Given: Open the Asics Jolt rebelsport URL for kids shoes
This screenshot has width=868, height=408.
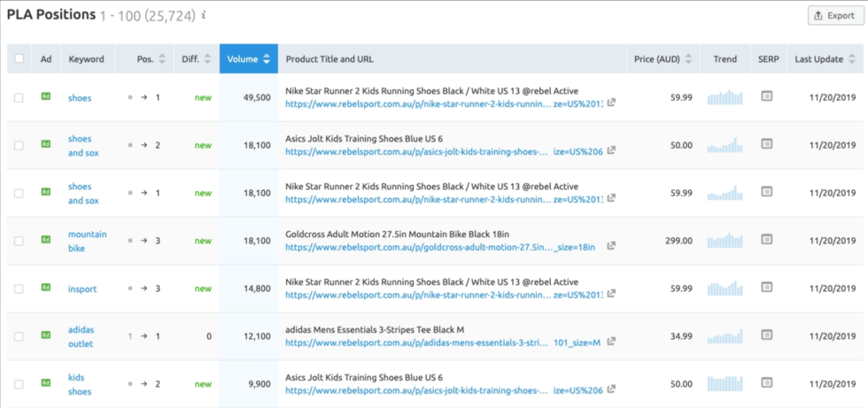Looking at the screenshot, I should click(444, 389).
